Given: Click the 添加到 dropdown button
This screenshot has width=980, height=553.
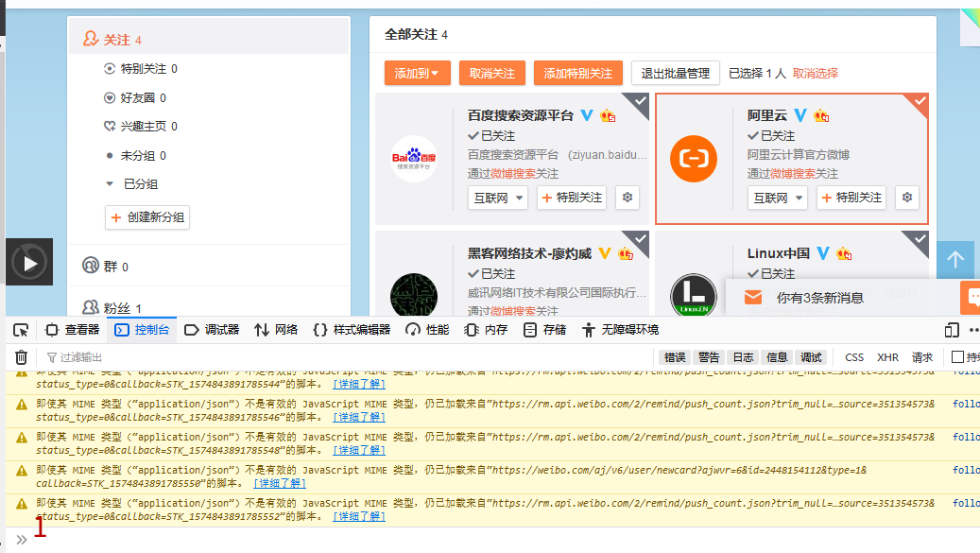Looking at the screenshot, I should pyautogui.click(x=417, y=73).
